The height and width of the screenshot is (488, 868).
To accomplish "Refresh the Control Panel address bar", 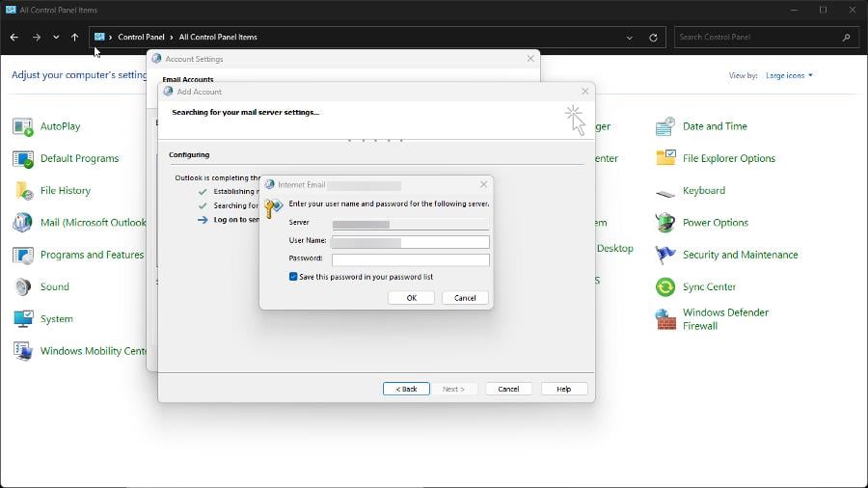I will coord(653,38).
